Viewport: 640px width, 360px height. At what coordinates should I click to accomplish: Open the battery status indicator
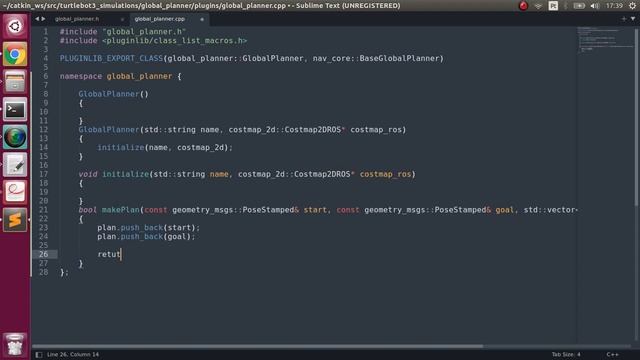coord(579,6)
